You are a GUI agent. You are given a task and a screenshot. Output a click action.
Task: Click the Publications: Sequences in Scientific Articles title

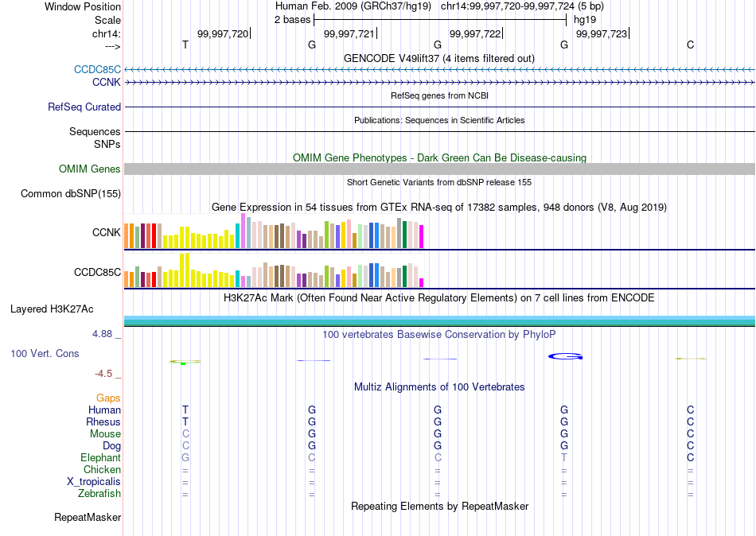439,120
